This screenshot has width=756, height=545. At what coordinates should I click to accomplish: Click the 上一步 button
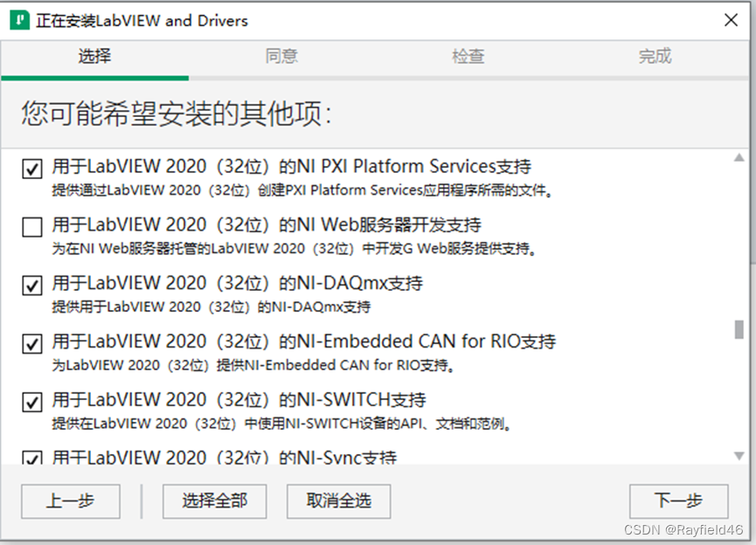pyautogui.click(x=70, y=501)
